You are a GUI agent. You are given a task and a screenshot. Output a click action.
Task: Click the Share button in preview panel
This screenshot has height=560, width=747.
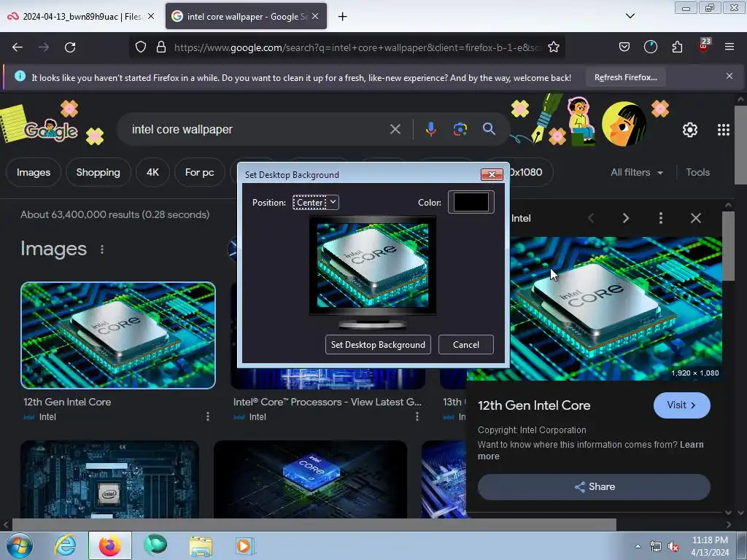point(594,486)
